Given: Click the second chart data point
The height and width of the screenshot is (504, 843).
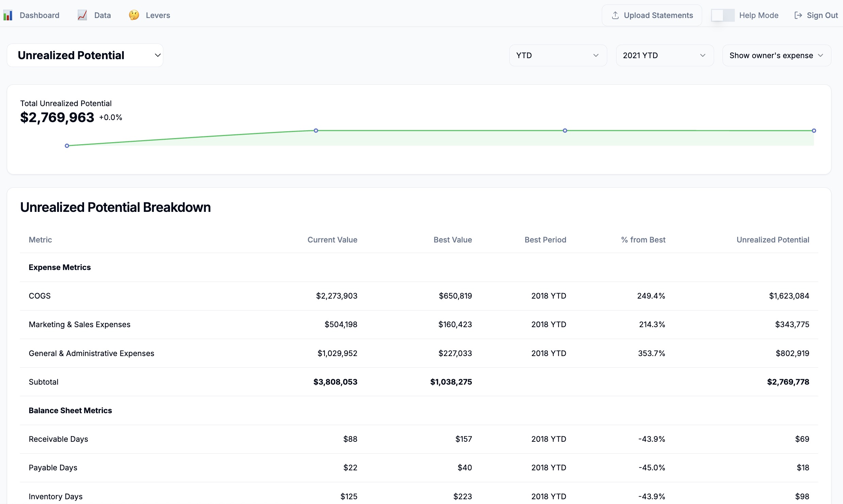Looking at the screenshot, I should (x=316, y=131).
